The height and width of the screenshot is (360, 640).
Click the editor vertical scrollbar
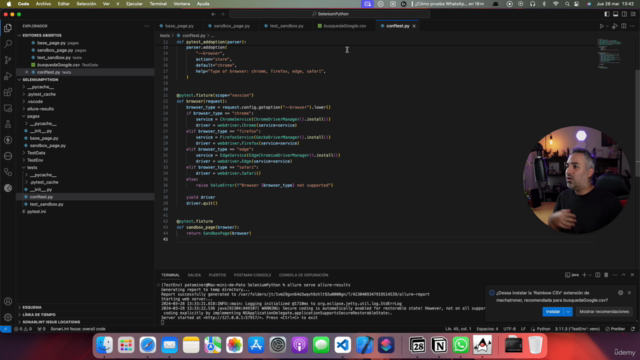pyautogui.click(x=637, y=122)
